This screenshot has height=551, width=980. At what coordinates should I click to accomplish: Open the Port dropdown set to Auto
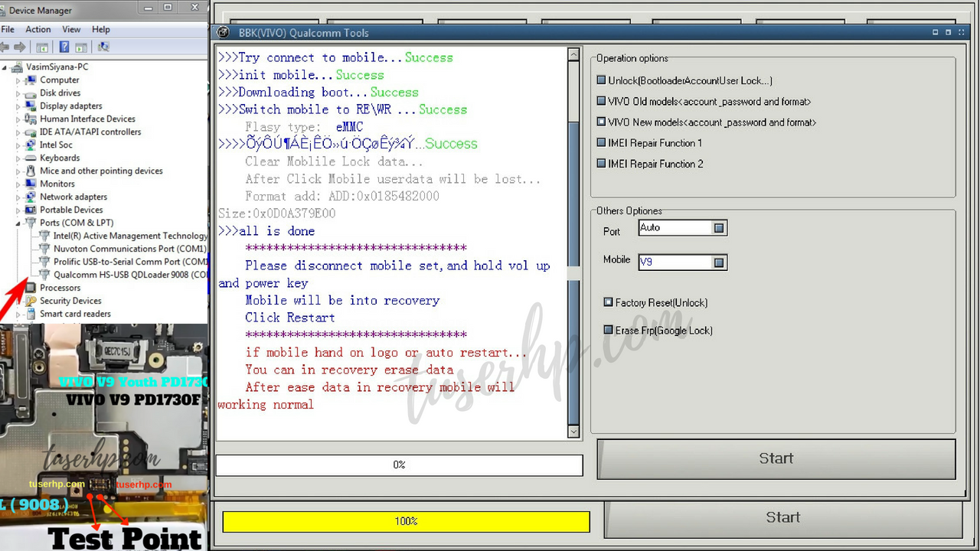[719, 228]
